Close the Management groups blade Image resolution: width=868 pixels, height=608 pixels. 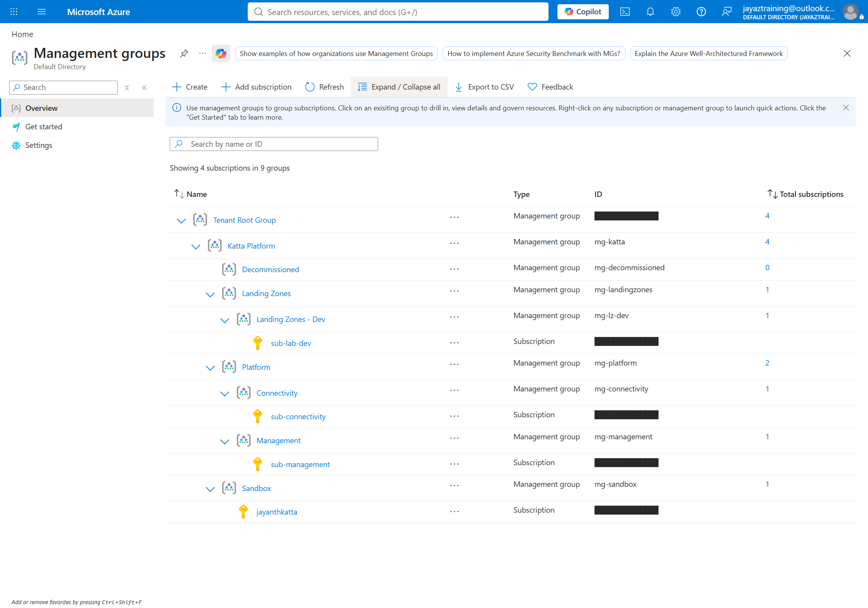pyautogui.click(x=847, y=53)
